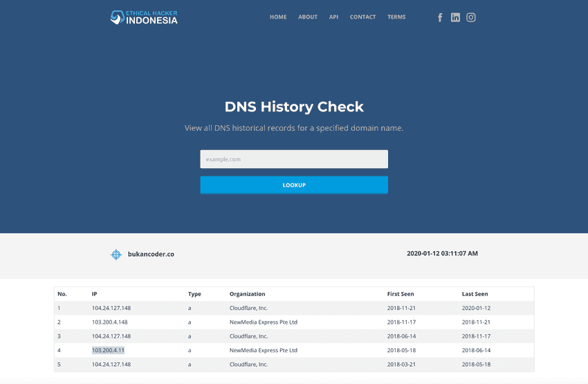
Task: Click the Ethical Hacker Indonesia logo
Action: [x=144, y=17]
